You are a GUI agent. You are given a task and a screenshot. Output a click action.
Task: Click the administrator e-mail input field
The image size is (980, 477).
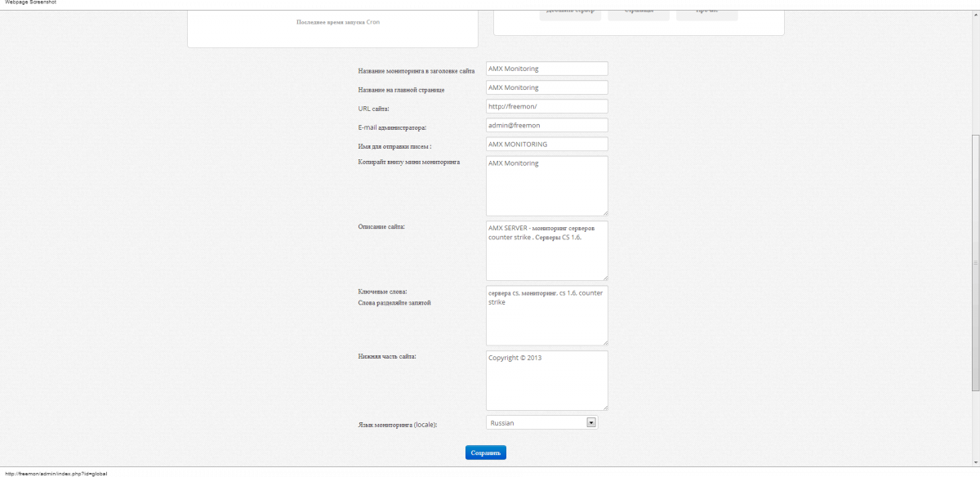click(x=546, y=125)
